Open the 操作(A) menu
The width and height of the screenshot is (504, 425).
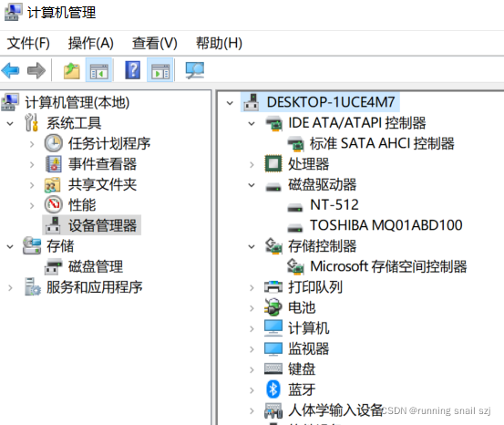(x=90, y=43)
